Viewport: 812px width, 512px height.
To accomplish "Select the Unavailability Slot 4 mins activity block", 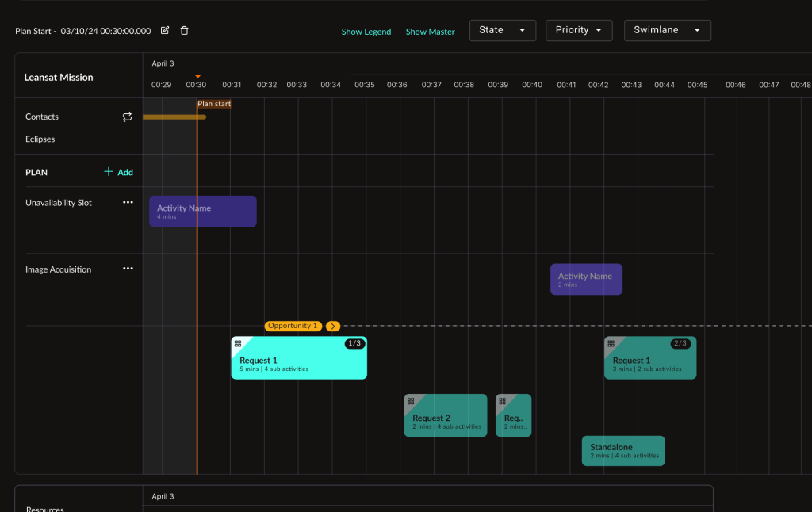I will 203,211.
